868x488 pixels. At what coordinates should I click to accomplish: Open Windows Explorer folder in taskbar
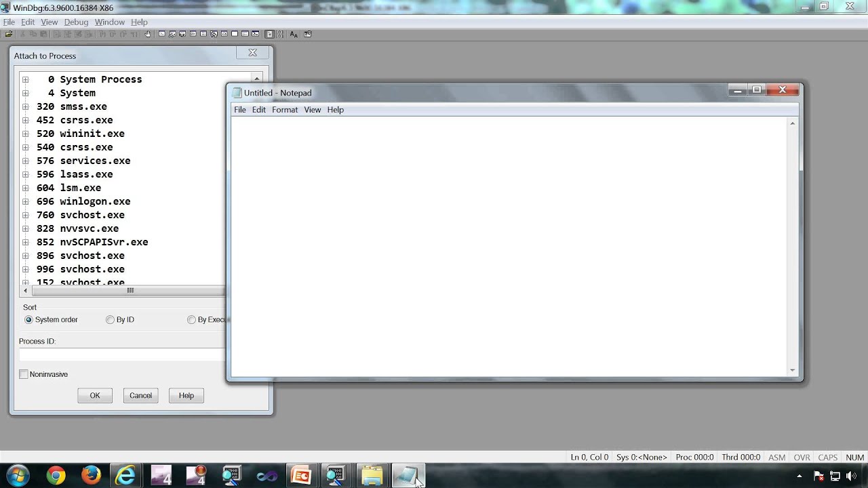coord(372,476)
